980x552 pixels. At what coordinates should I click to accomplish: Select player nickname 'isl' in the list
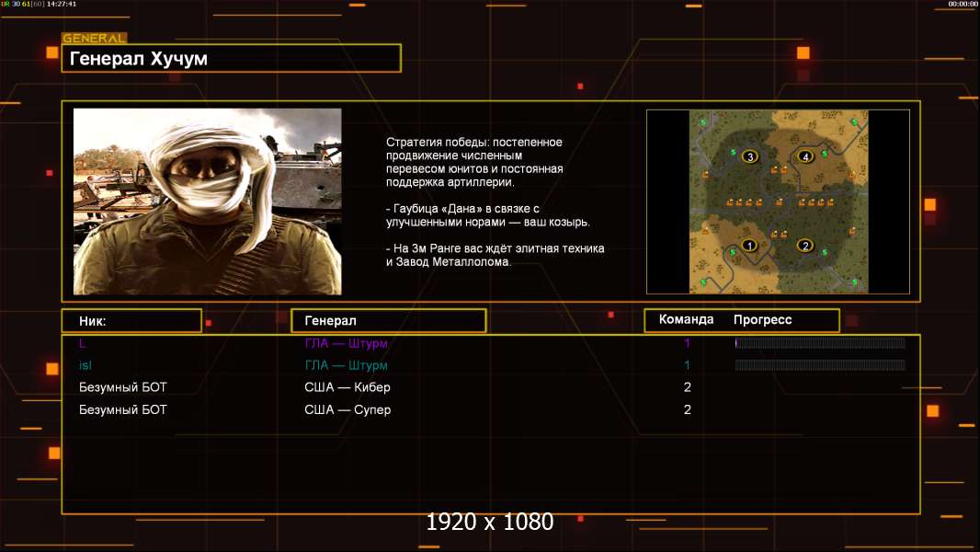point(85,365)
